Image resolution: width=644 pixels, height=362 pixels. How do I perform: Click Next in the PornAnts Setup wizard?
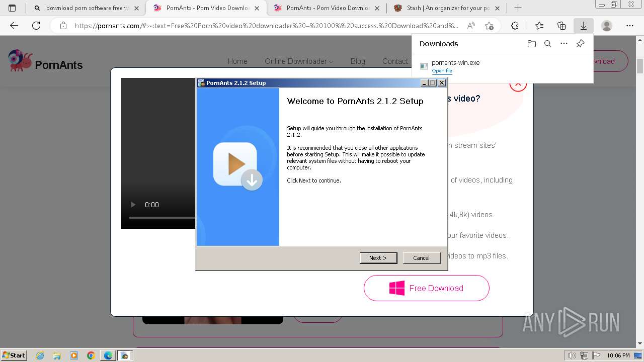pyautogui.click(x=378, y=258)
